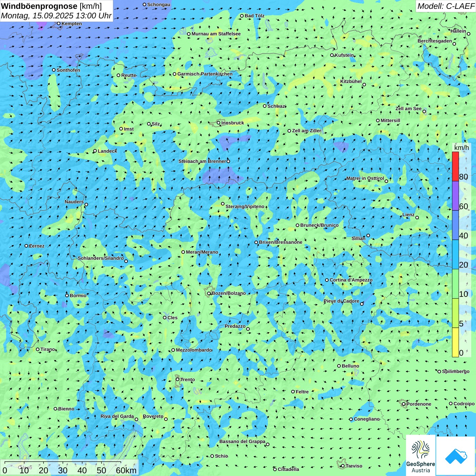The image size is (476, 476).
Task: Click the Tirano city label
Action: click(48, 349)
